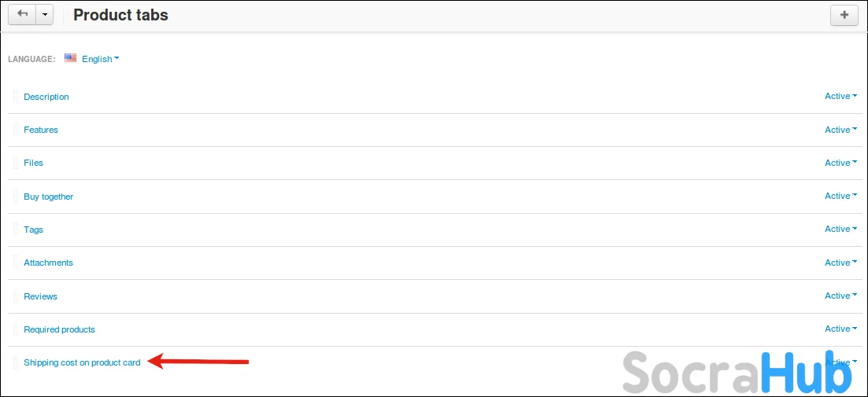Click the drag handle beside Features
This screenshot has height=397, width=868.
[x=15, y=130]
